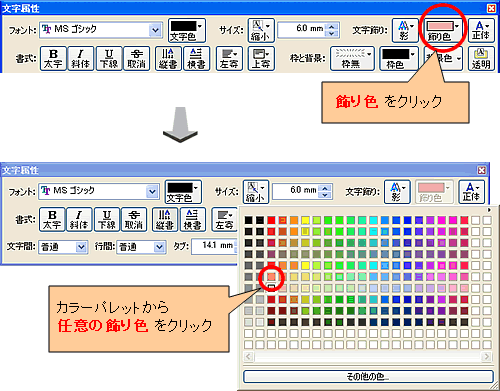Toggle 斜体 italic in the lower panel
500x391 pixels.
79,220
